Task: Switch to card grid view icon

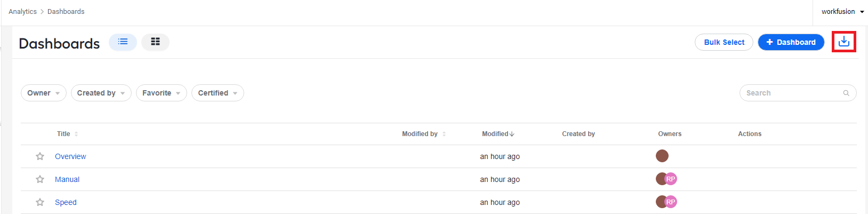Action: click(155, 42)
